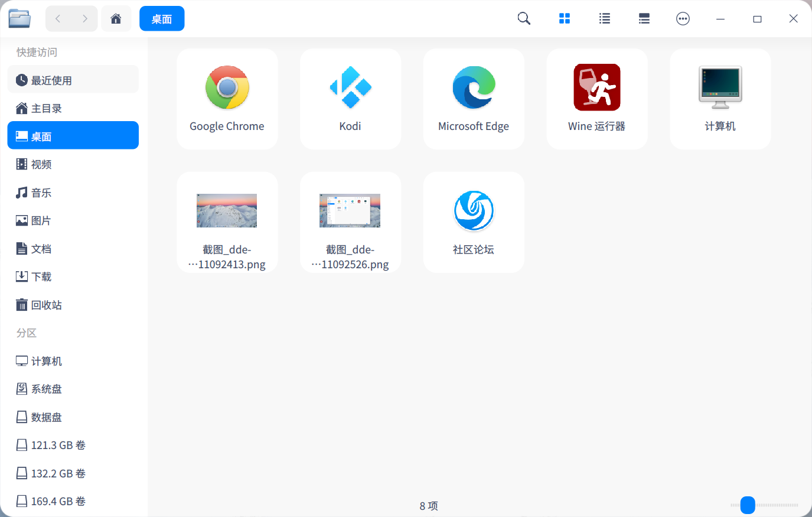Open 图片 folder in the sidebar

click(x=73, y=220)
